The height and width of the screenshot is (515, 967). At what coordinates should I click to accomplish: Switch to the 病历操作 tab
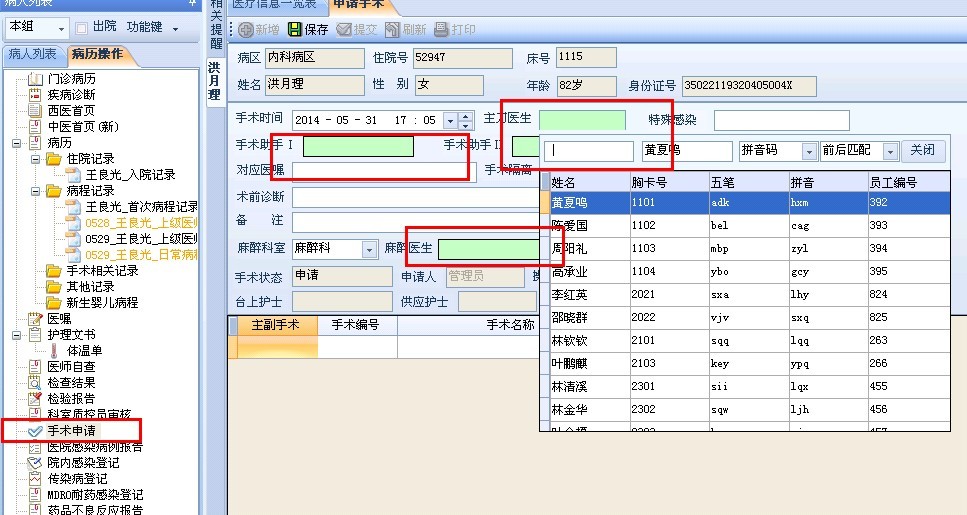point(97,54)
